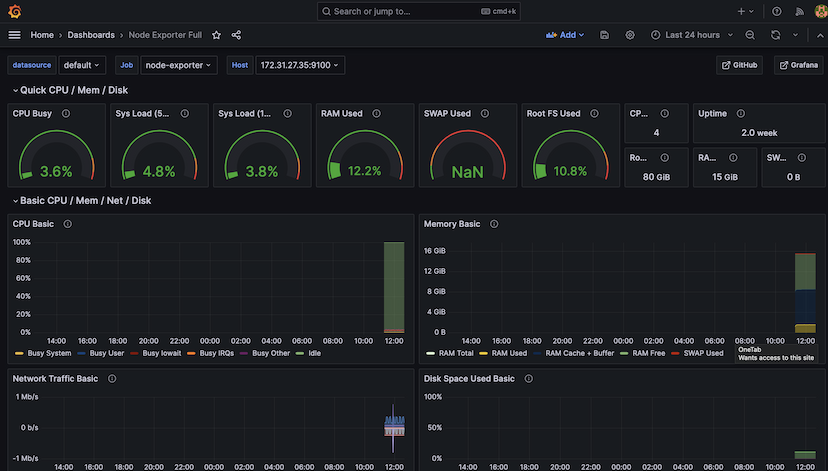
Task: Show CPU Busy panel info icon
Action: click(65, 113)
